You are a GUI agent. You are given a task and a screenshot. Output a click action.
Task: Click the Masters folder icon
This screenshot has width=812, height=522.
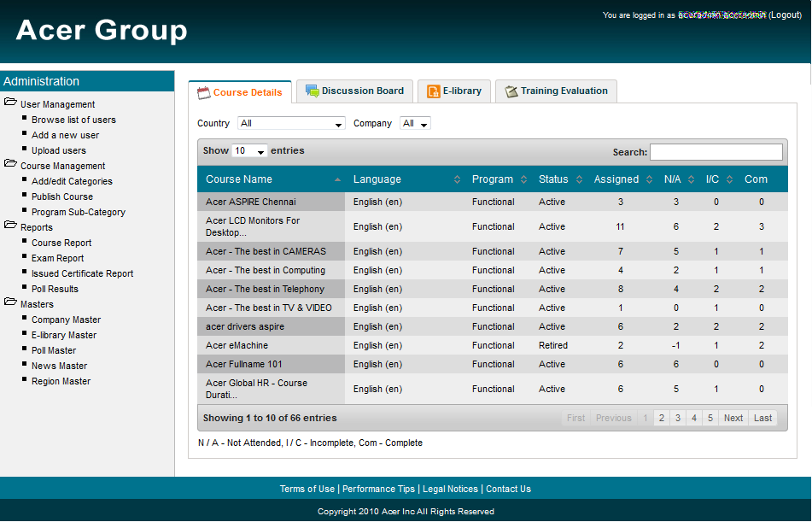[10, 302]
